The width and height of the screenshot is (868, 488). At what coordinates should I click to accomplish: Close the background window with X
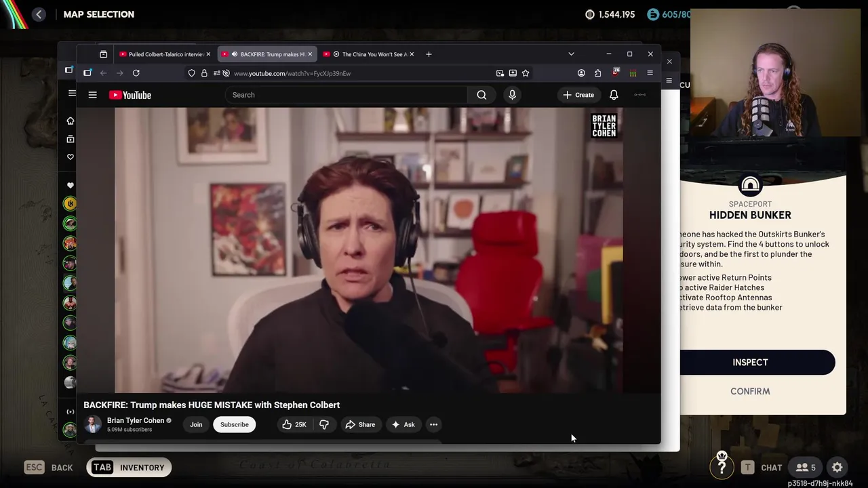coord(669,62)
